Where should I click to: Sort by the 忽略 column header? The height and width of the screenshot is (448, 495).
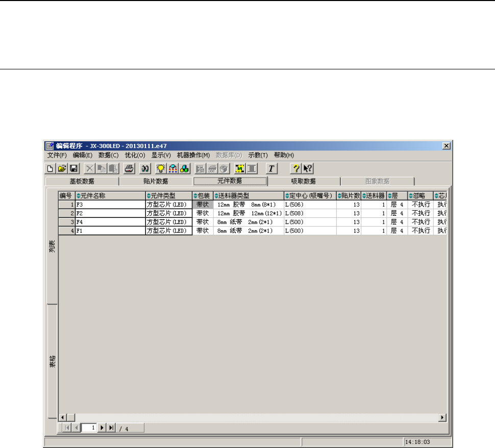pyautogui.click(x=420, y=196)
